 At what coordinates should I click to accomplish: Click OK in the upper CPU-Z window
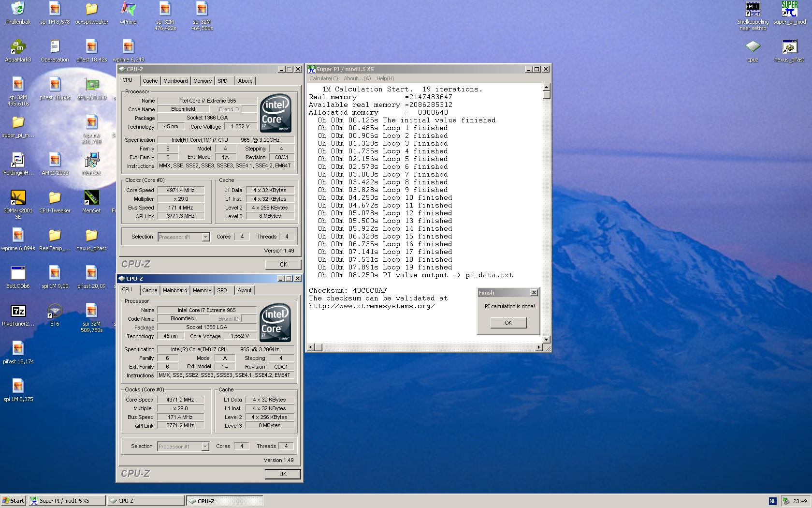pyautogui.click(x=283, y=265)
